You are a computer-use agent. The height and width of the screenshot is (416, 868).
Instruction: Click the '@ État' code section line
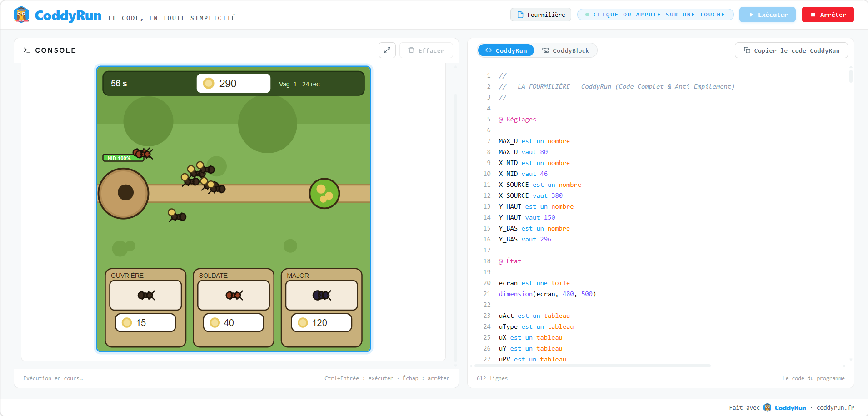coord(510,261)
